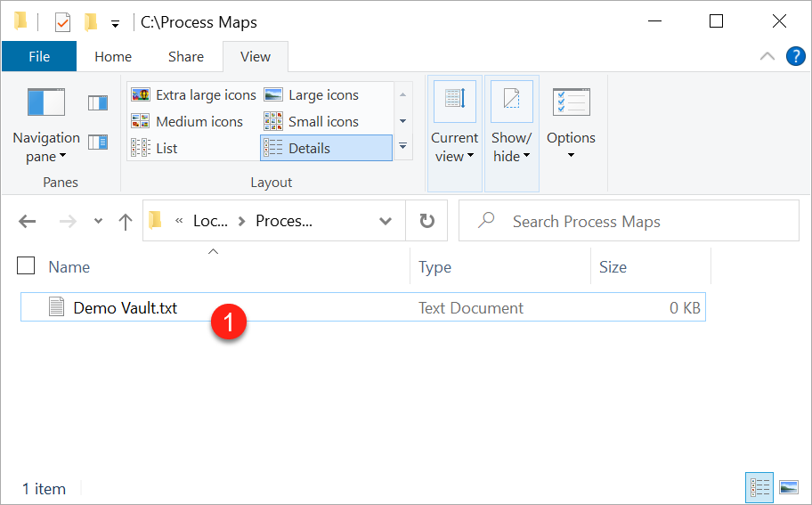Click the Details layout option

point(326,149)
